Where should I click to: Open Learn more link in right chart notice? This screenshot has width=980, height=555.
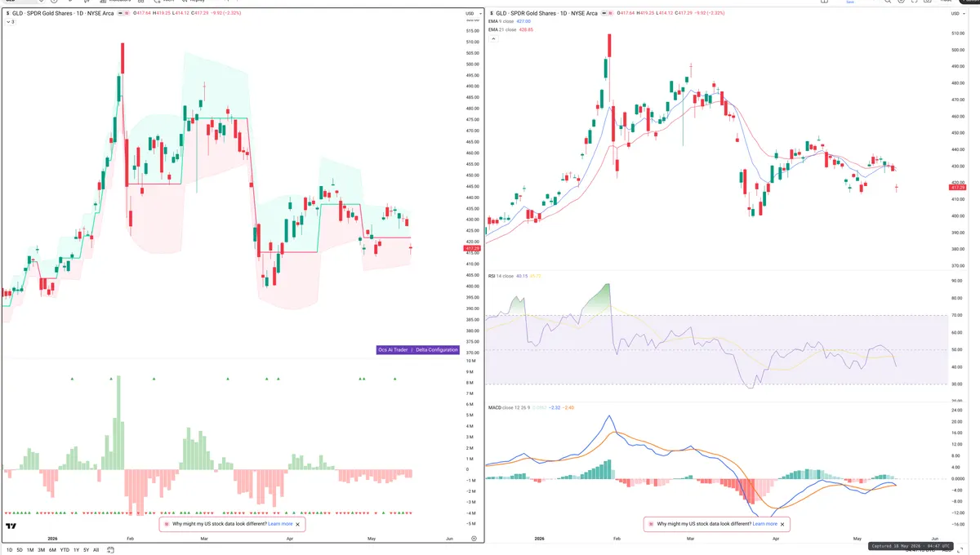click(x=764, y=524)
